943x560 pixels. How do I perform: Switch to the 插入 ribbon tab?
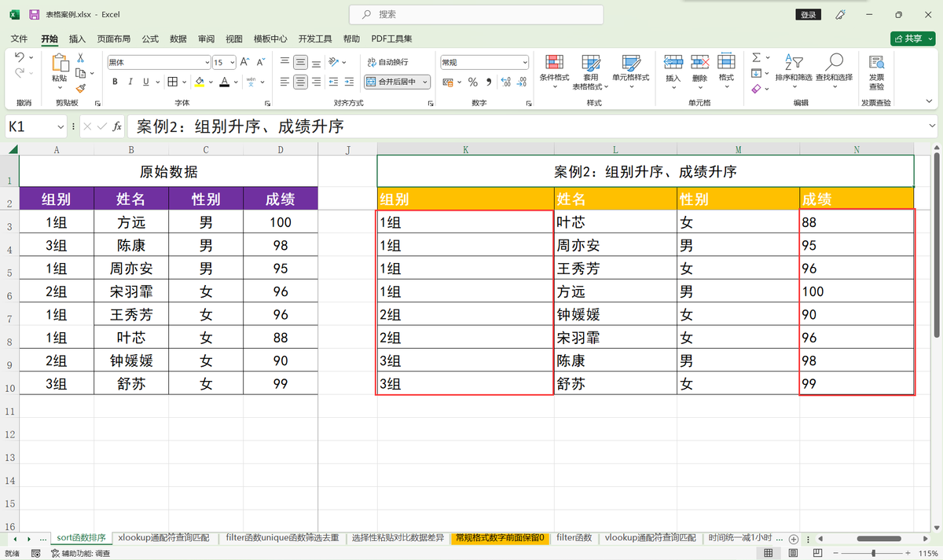[x=78, y=38]
